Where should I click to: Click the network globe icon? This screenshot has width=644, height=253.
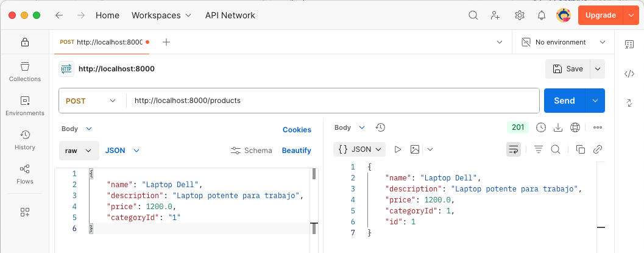tap(575, 128)
